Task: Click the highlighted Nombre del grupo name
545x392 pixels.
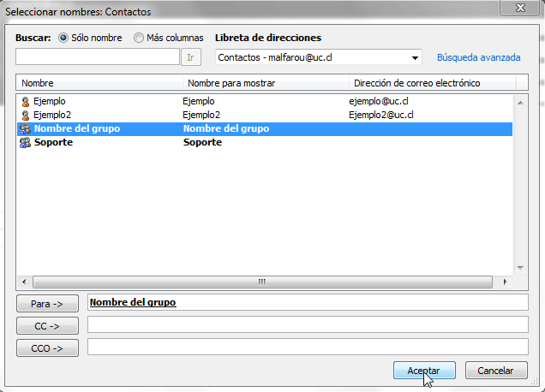Action: click(77, 129)
